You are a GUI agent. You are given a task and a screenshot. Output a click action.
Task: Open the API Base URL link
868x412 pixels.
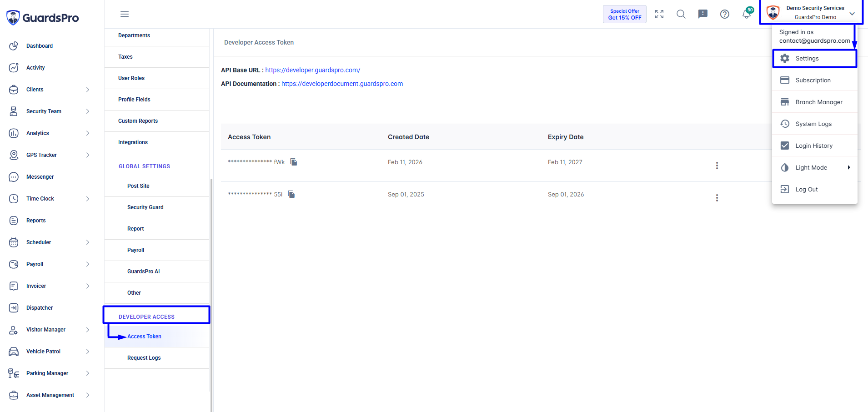(312, 70)
